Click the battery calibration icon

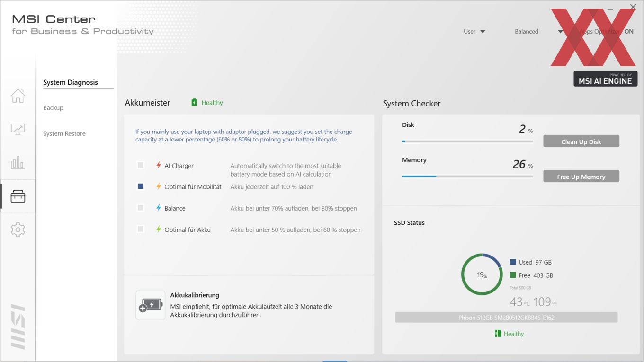tap(151, 305)
